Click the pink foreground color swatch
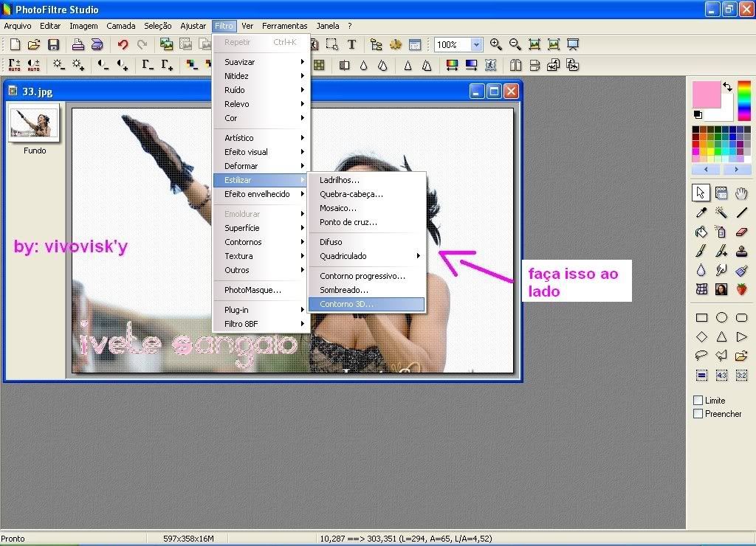Screen dimensions: 756x546 tap(705, 94)
